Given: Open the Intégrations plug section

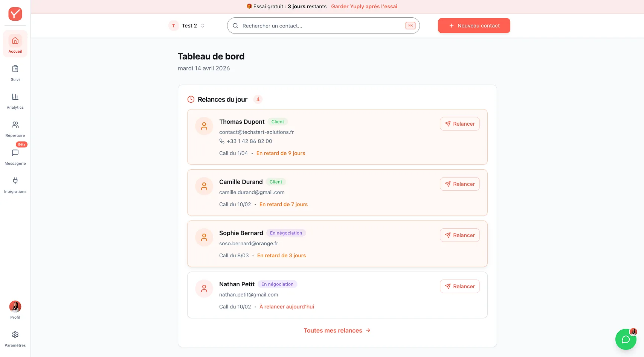Looking at the screenshot, I should tap(15, 185).
